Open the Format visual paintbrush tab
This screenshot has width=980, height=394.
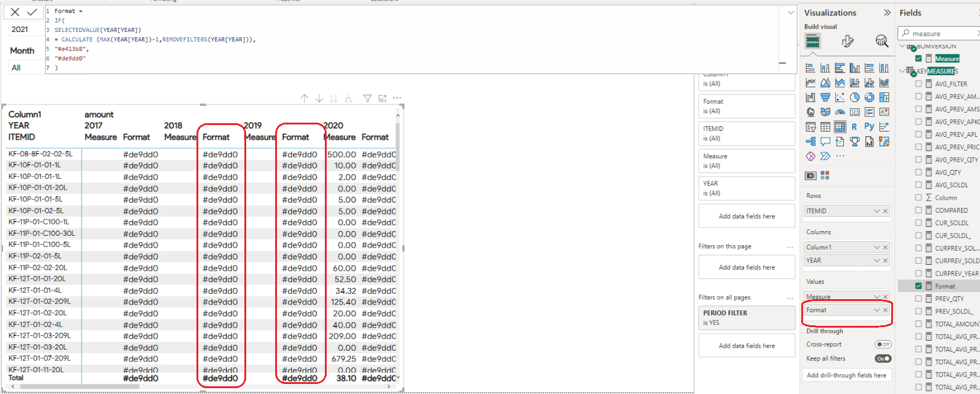pos(847,41)
